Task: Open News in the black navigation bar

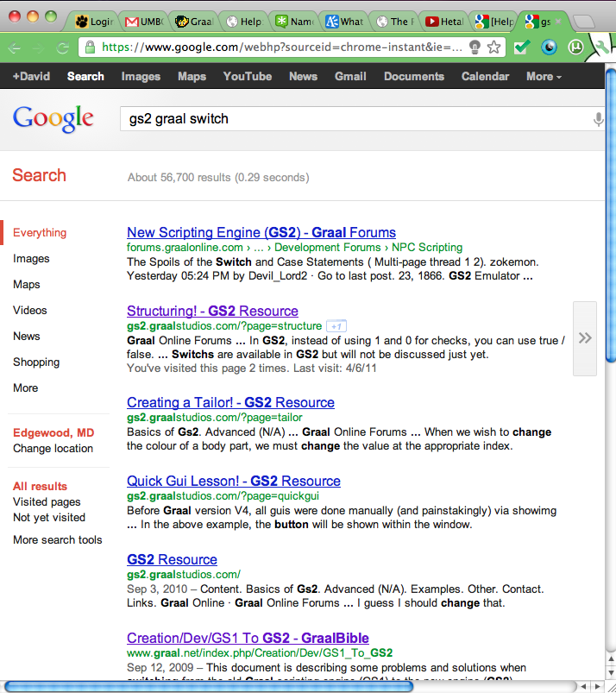Action: [303, 77]
